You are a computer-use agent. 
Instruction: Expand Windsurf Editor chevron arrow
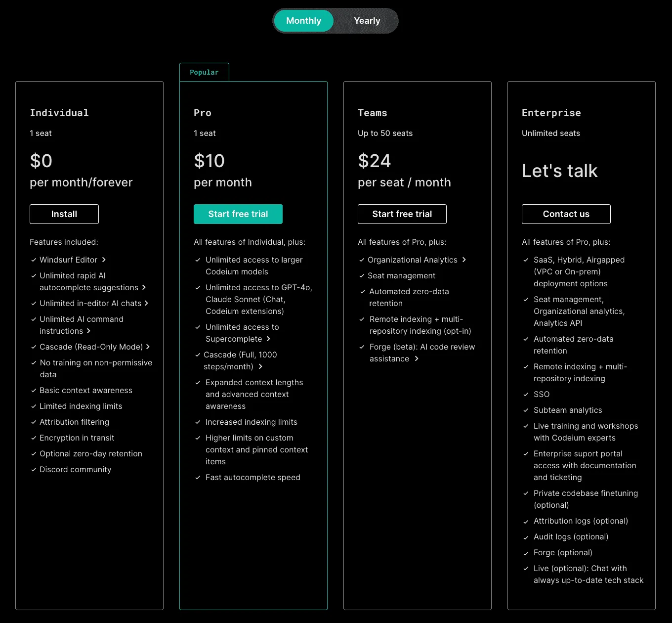[104, 260]
